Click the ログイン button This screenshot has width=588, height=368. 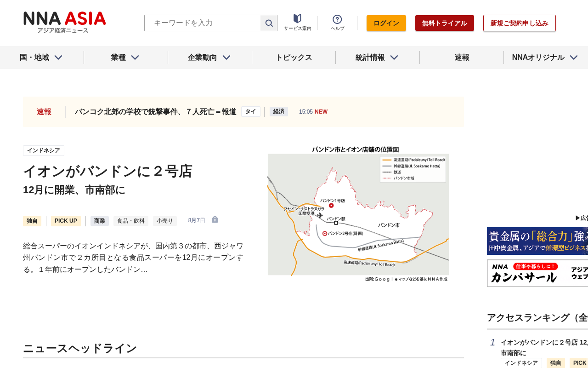point(386,23)
